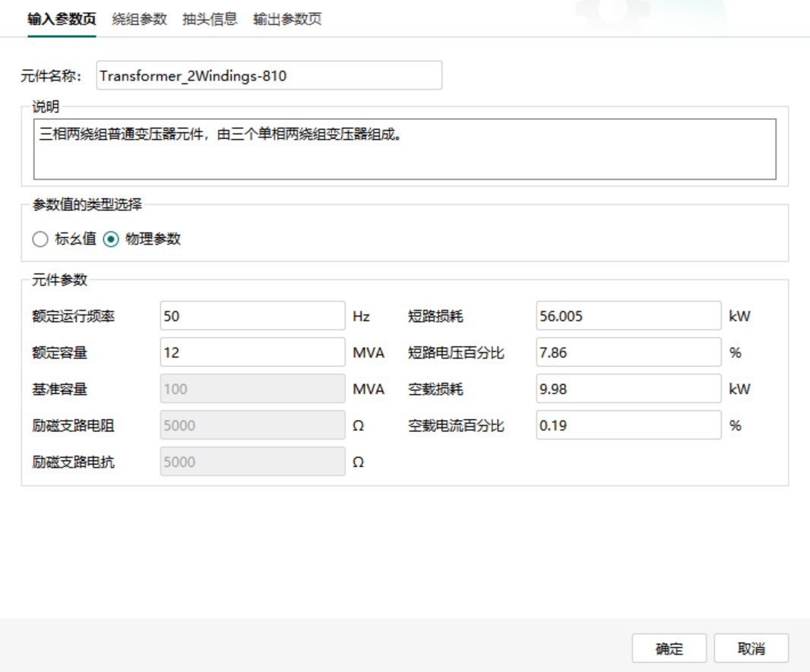The width and height of the screenshot is (810, 672).
Task: Click the 短路损耗 input with 56.005
Action: click(628, 316)
